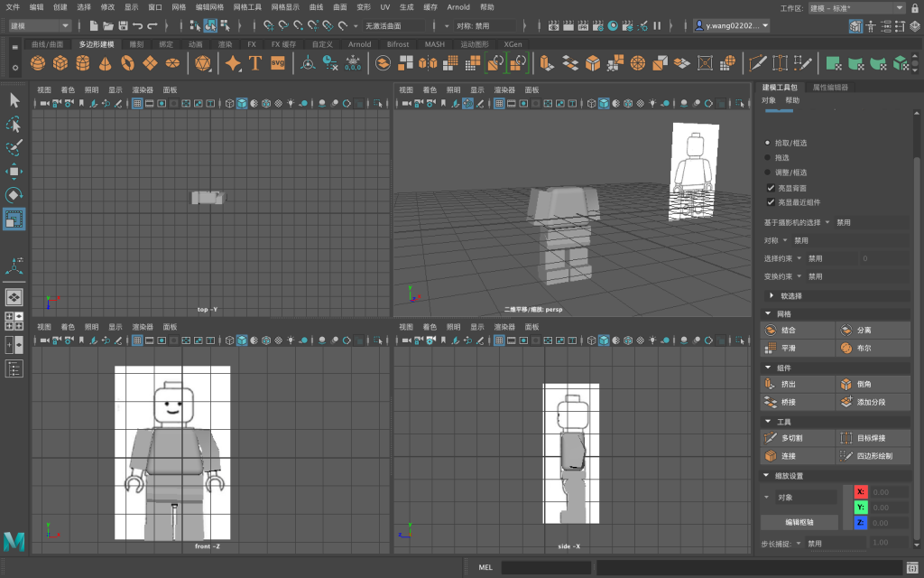Image resolution: width=924 pixels, height=578 pixels.
Task: Create a polygon disc from the shelf
Action: pos(172,62)
